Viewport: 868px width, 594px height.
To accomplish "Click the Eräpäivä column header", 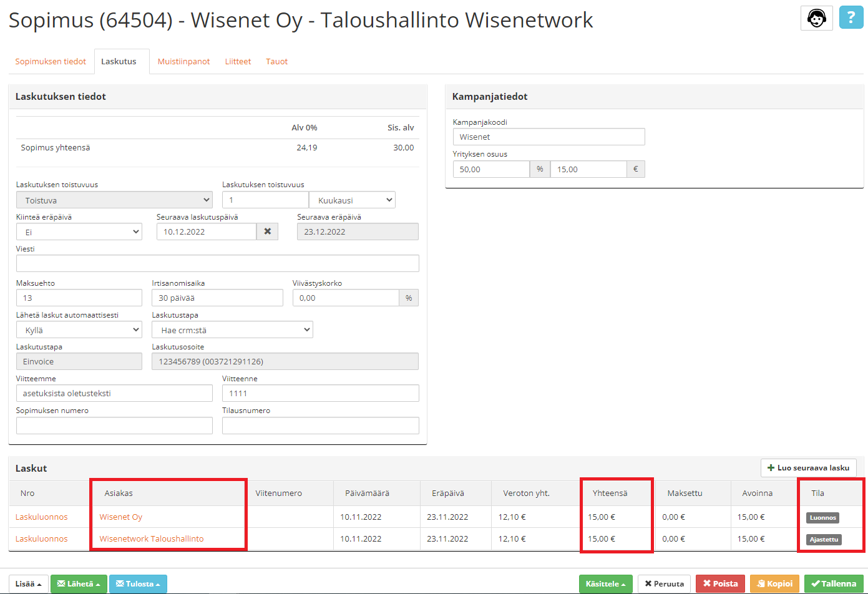I will coord(448,493).
